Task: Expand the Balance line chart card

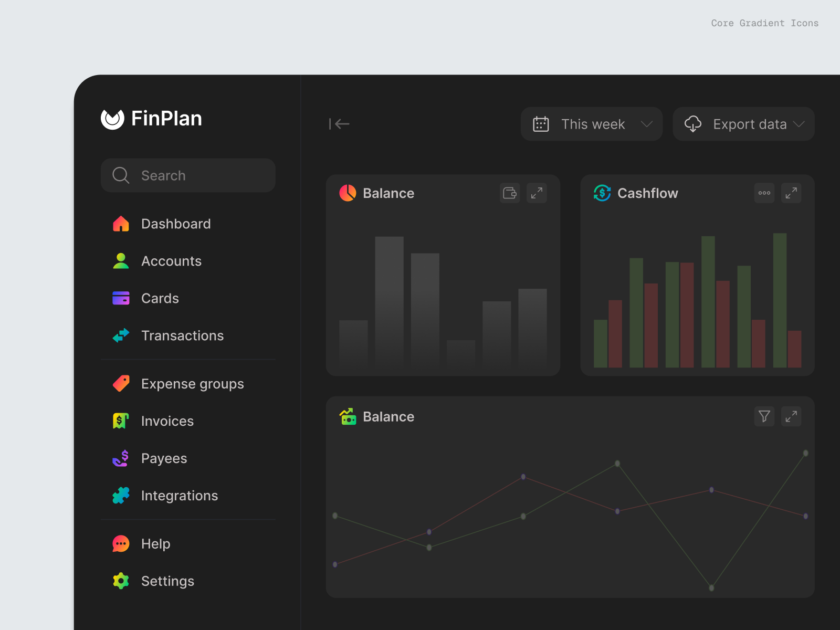Action: pos(791,416)
